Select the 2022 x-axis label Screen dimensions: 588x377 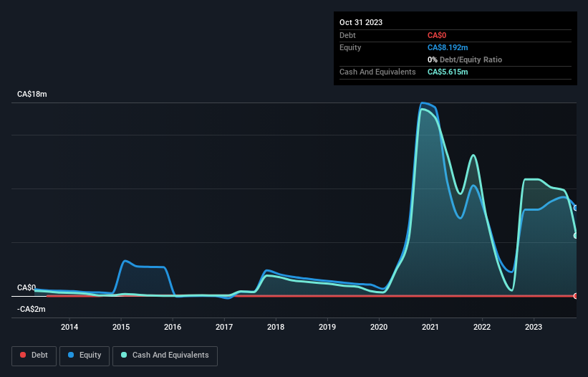click(x=482, y=327)
